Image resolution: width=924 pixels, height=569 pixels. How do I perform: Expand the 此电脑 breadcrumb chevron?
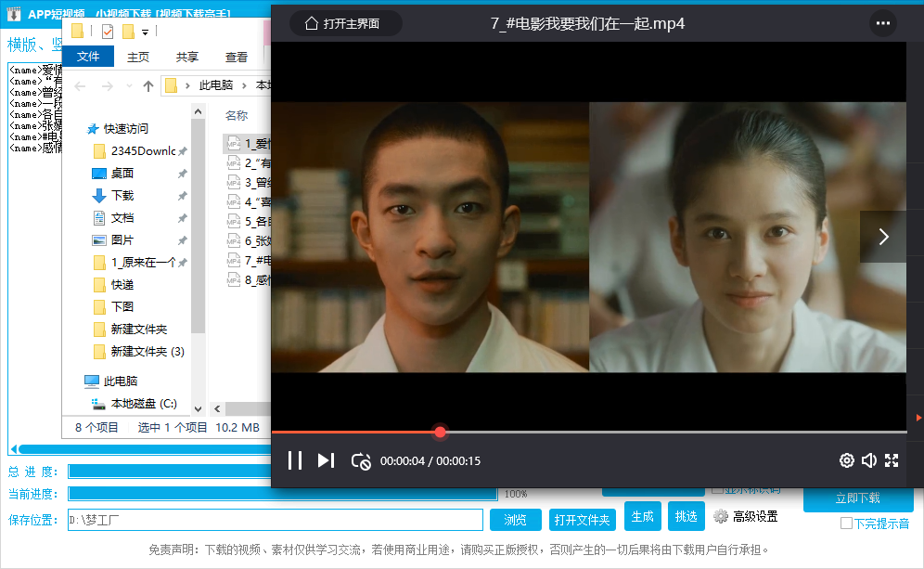pos(245,86)
